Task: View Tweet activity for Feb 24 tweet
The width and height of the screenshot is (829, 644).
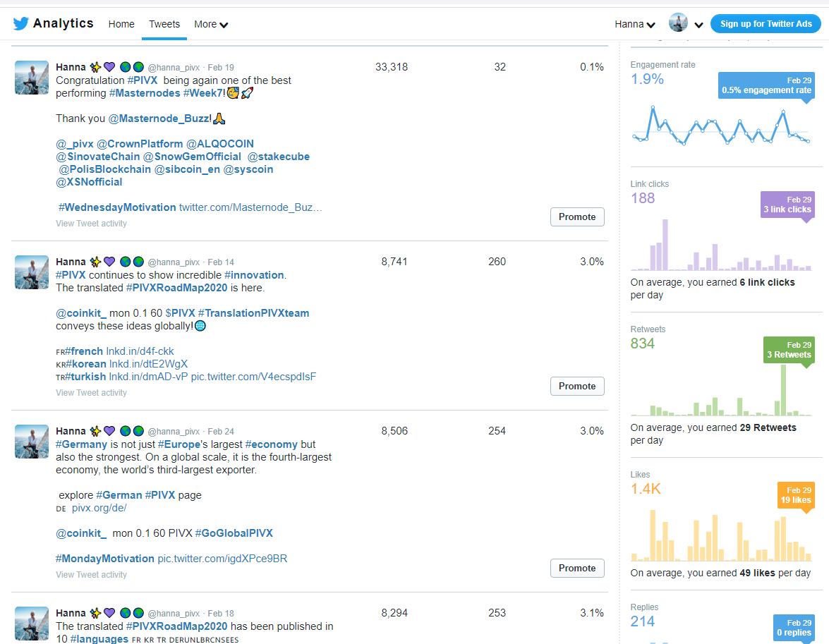Action: (x=92, y=575)
